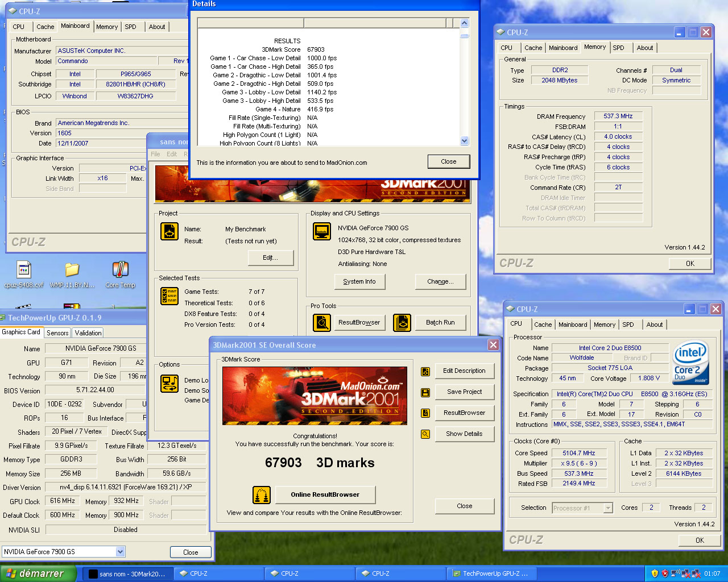The height and width of the screenshot is (582, 728).
Task: Click Core Speed value 5104.7 MHz
Action: point(579,453)
